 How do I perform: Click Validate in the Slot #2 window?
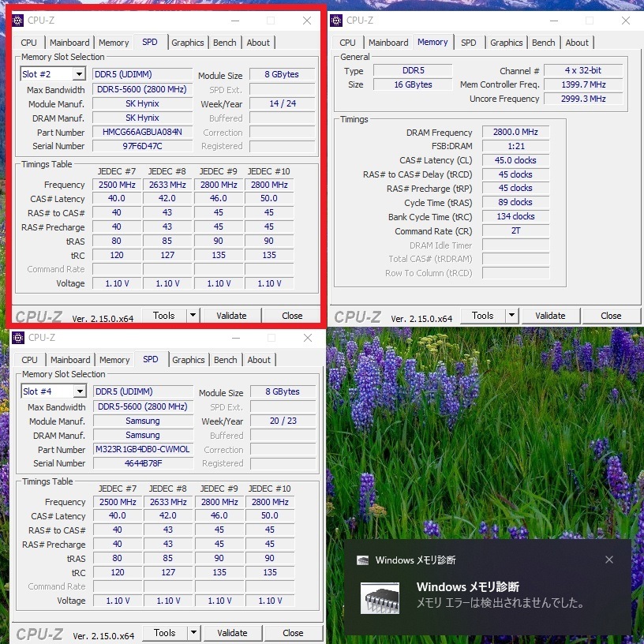pos(232,316)
